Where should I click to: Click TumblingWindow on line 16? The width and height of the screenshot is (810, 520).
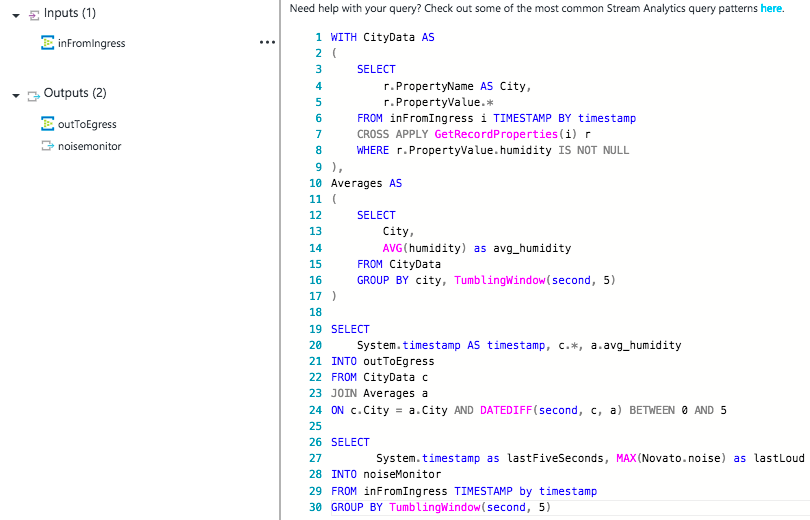click(x=500, y=280)
